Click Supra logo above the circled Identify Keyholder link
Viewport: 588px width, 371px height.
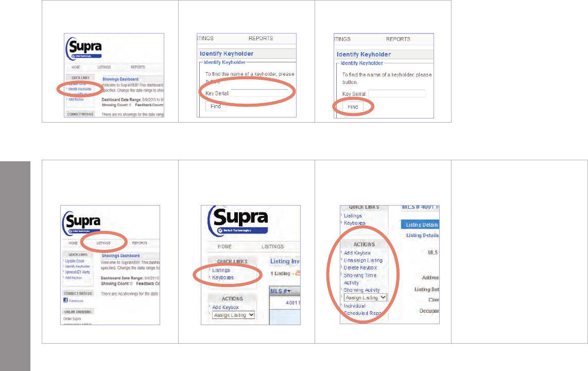[x=84, y=49]
